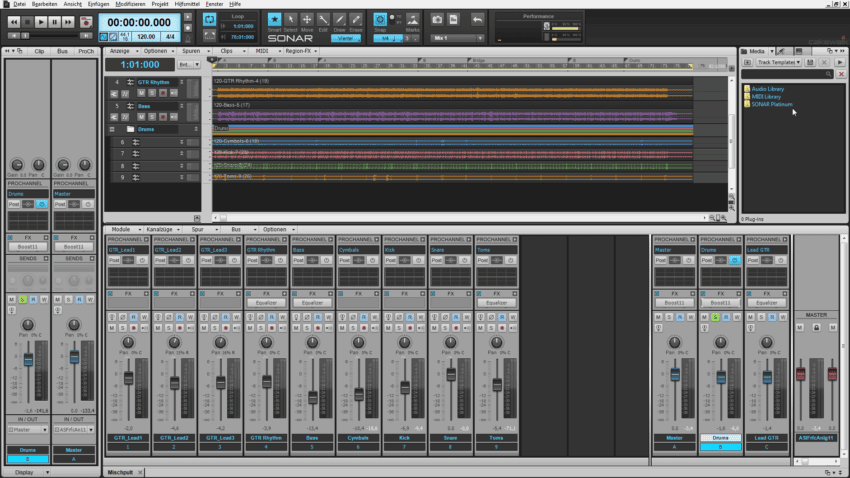The width and height of the screenshot is (850, 478).
Task: Open the Datei menu
Action: point(19,4)
